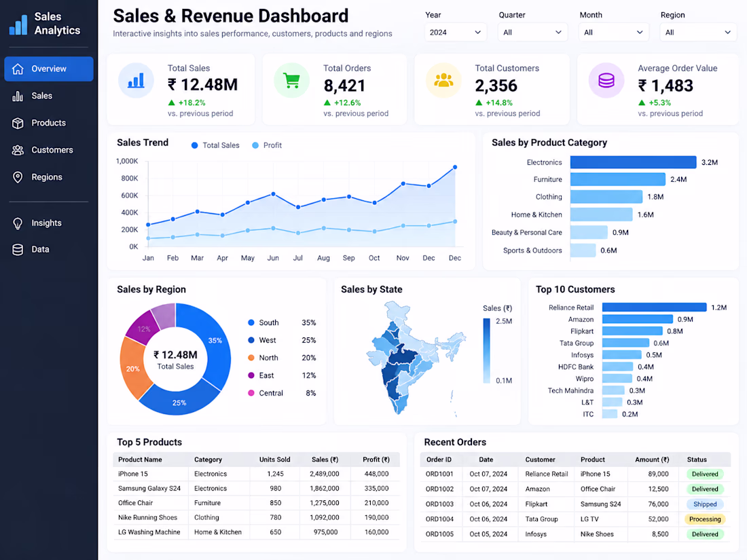Click the Sports & Outdoors category label
Viewport: 747px width, 560px height.
[x=532, y=250]
